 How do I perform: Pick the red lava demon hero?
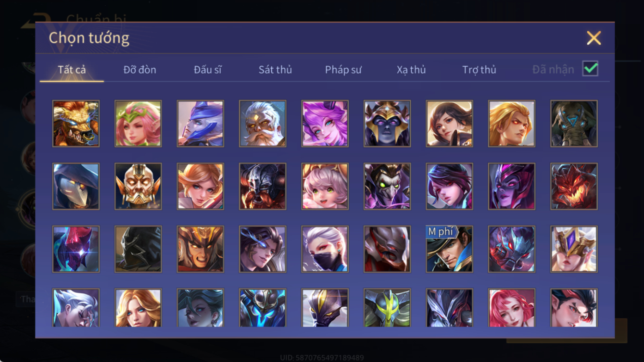(x=574, y=187)
